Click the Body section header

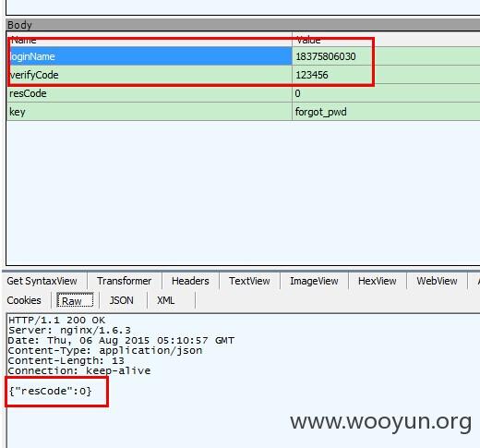tap(243, 25)
